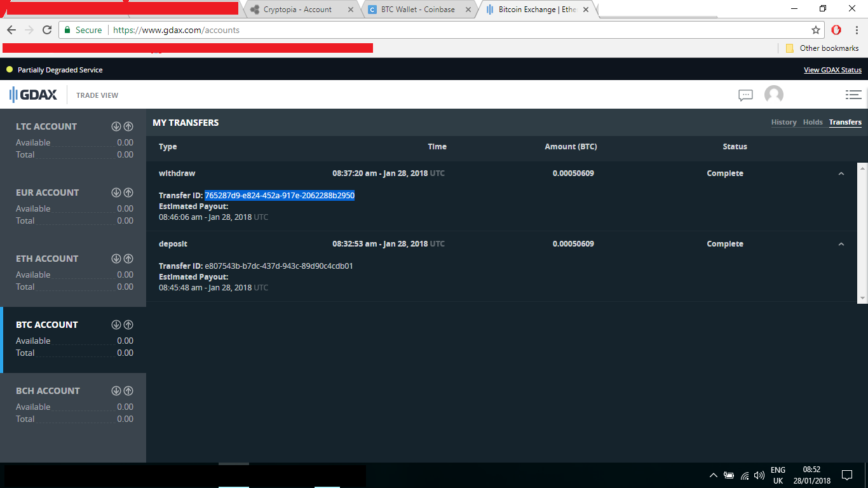
Task: Collapse the deposit transfer row chevron
Action: pos(841,243)
